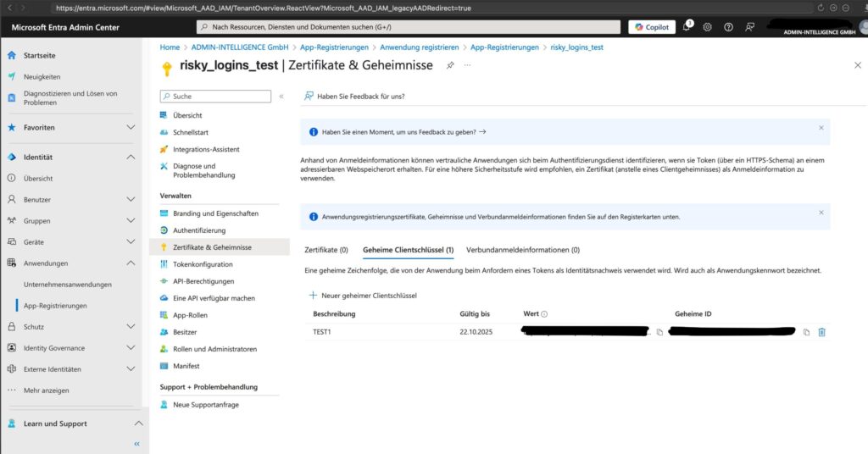The width and height of the screenshot is (868, 454).
Task: Open API-Berechtigungen menu item
Action: click(x=203, y=281)
